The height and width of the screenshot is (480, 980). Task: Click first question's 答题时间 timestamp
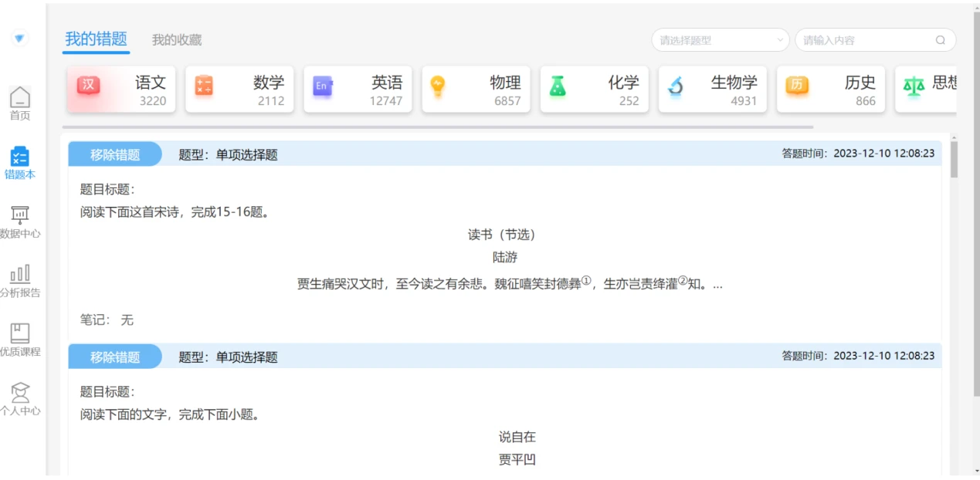(x=858, y=154)
